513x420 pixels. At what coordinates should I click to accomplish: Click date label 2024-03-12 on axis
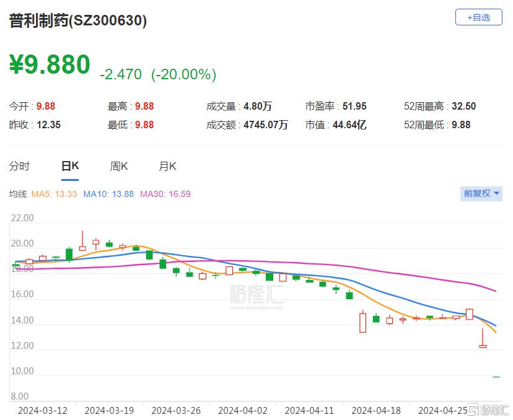(x=43, y=410)
